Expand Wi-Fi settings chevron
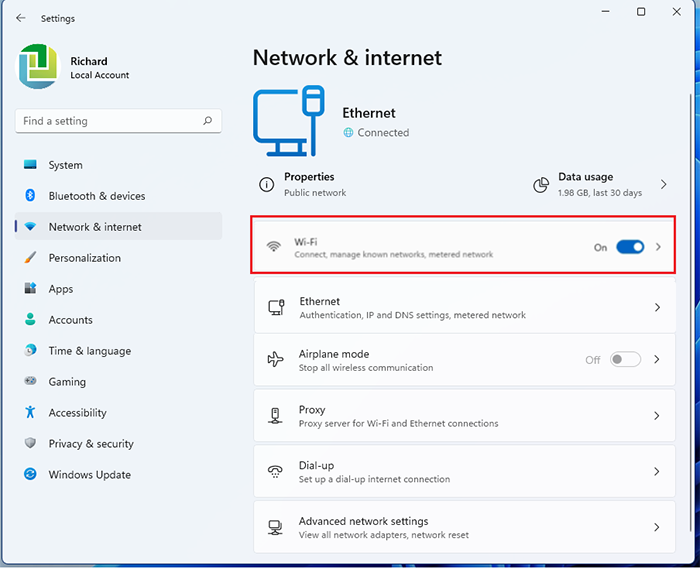700x569 pixels. pyautogui.click(x=658, y=247)
